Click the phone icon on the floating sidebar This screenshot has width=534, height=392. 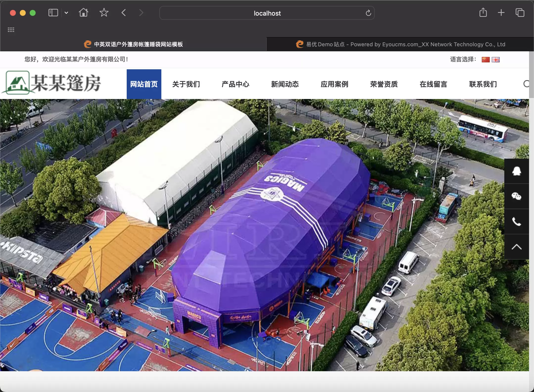(517, 221)
